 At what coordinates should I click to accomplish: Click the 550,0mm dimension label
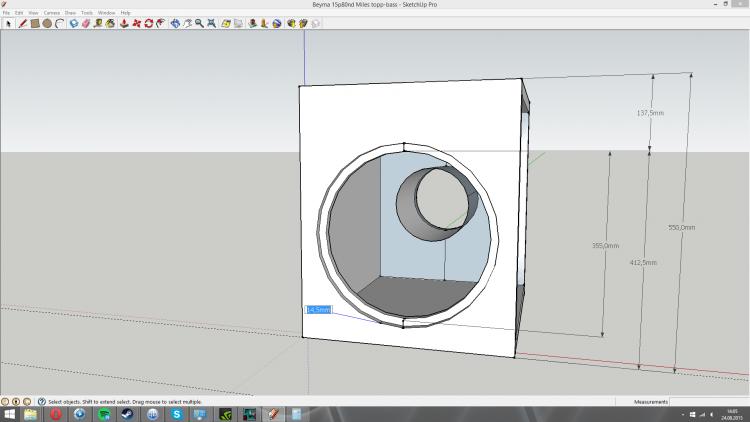(x=681, y=228)
